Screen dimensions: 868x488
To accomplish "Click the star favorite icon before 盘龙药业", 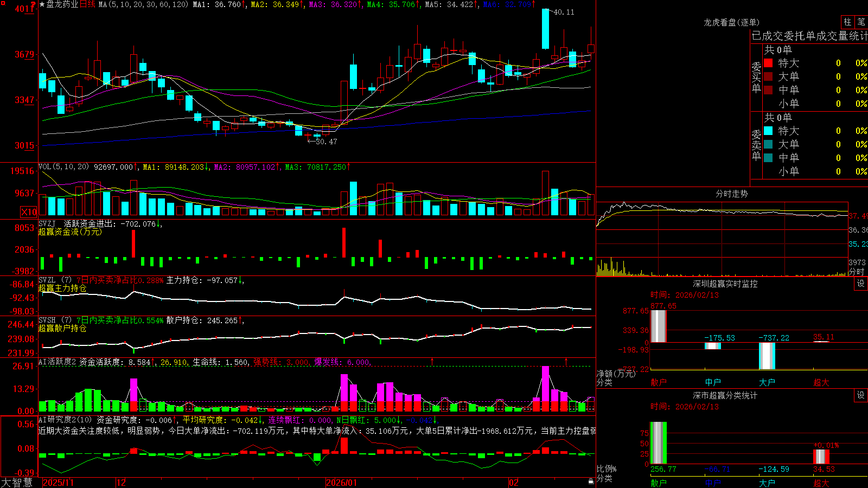I will pos(42,4).
